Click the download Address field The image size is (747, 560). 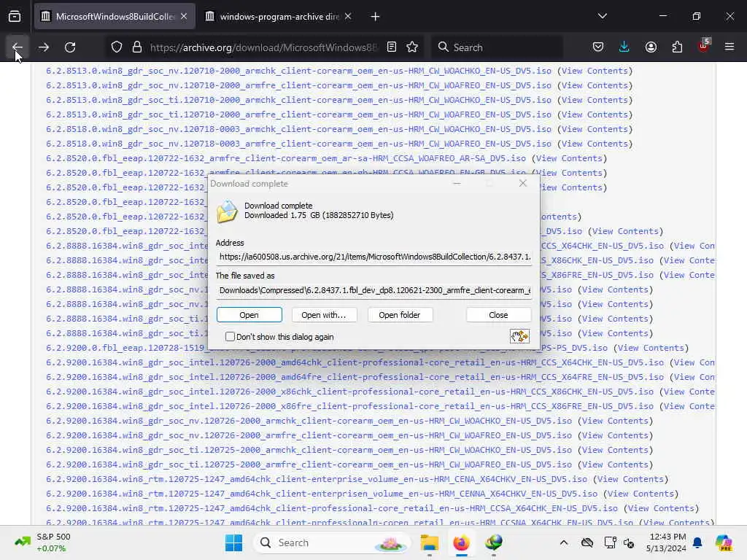tap(374, 257)
